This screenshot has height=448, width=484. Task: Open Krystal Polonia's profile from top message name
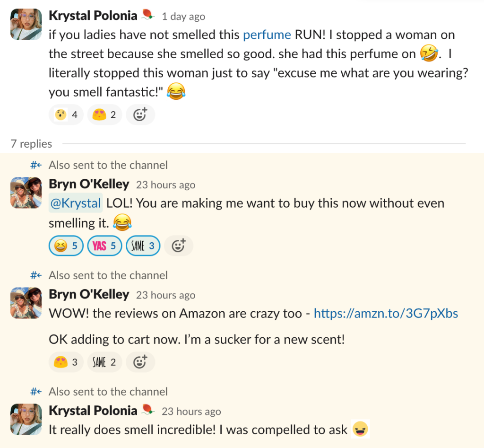click(x=93, y=16)
